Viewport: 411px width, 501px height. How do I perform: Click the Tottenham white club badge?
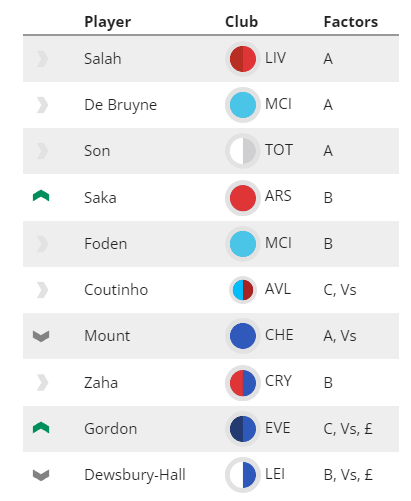(243, 151)
